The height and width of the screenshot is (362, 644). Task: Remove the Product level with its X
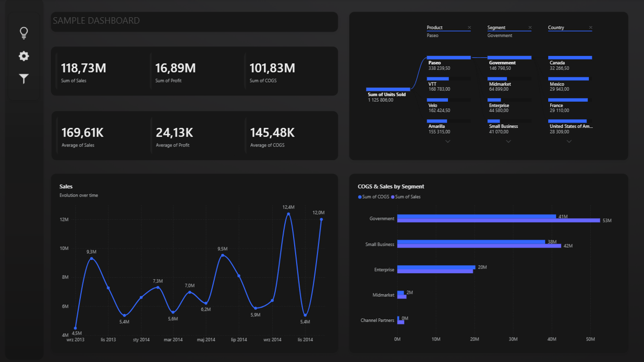[x=469, y=28]
